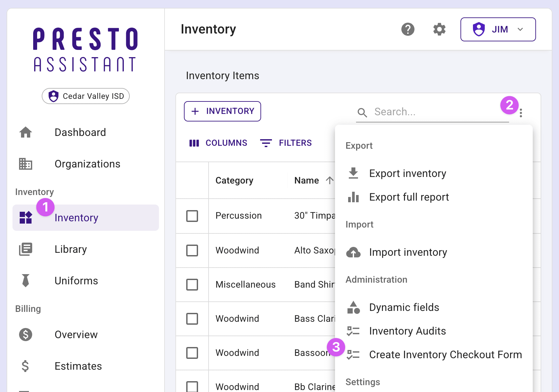This screenshot has height=392, width=559.
Task: Click the shield icon in Cedar Valley chip
Action: point(54,96)
